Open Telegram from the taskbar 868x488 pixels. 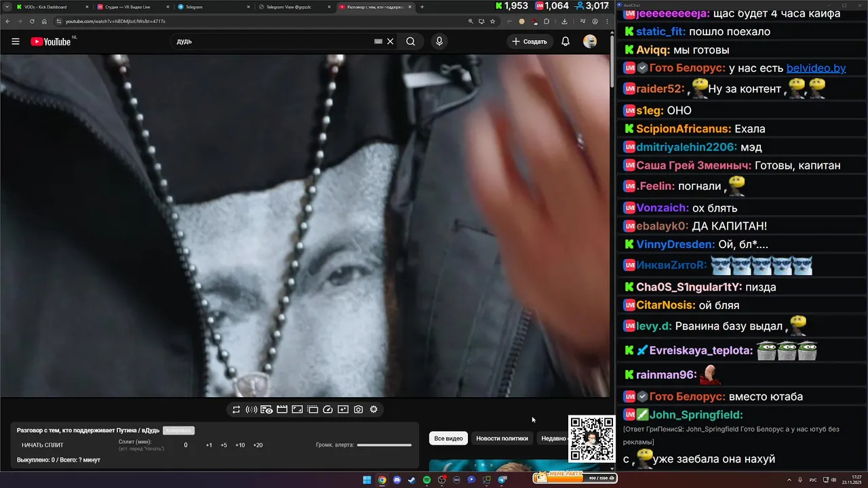tap(502, 480)
